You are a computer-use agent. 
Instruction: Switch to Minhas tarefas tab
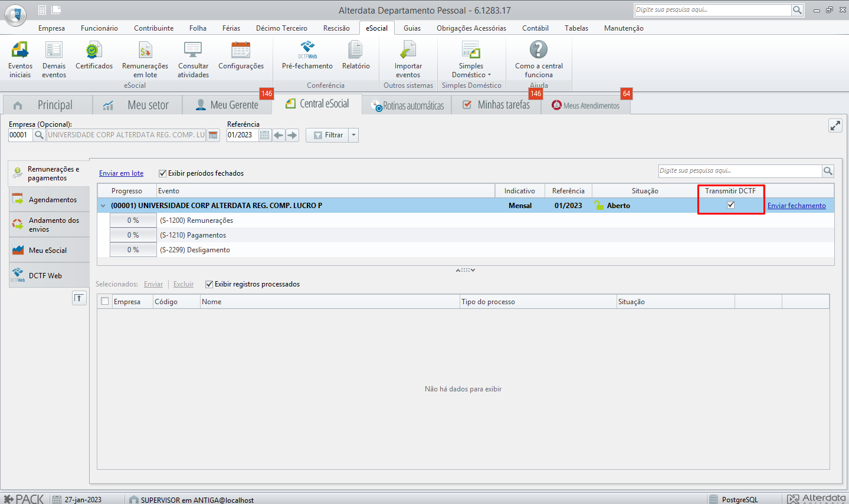[x=496, y=105]
